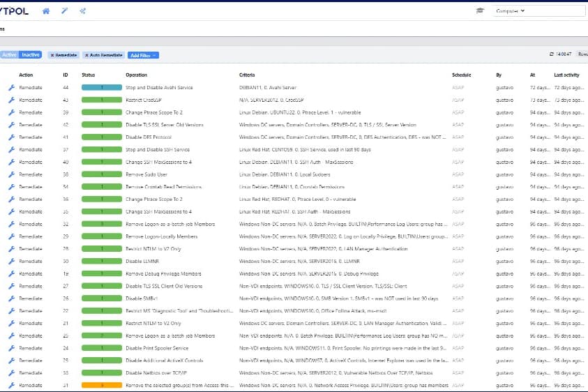This screenshot has height=392, width=588.
Task: Click the blue status bar for Avahi Service
Action: pyautogui.click(x=102, y=87)
